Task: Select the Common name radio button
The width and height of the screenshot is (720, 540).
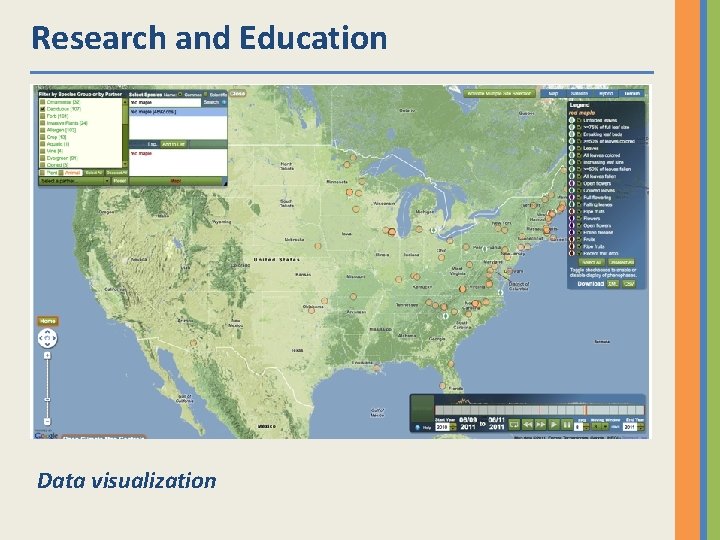Action: [x=180, y=94]
